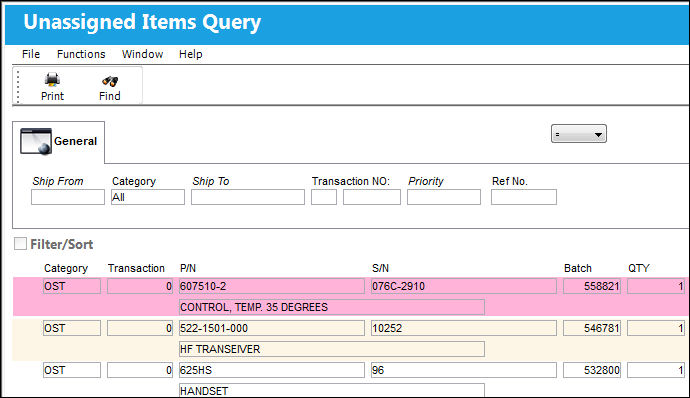Focus the Ship To input field
Screen dimensions: 690x398
(248, 197)
